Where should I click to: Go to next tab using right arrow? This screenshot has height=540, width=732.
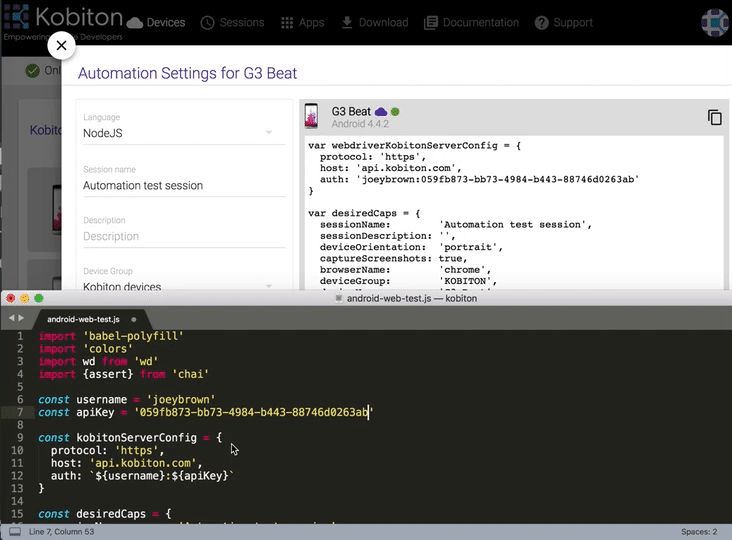[x=21, y=318]
